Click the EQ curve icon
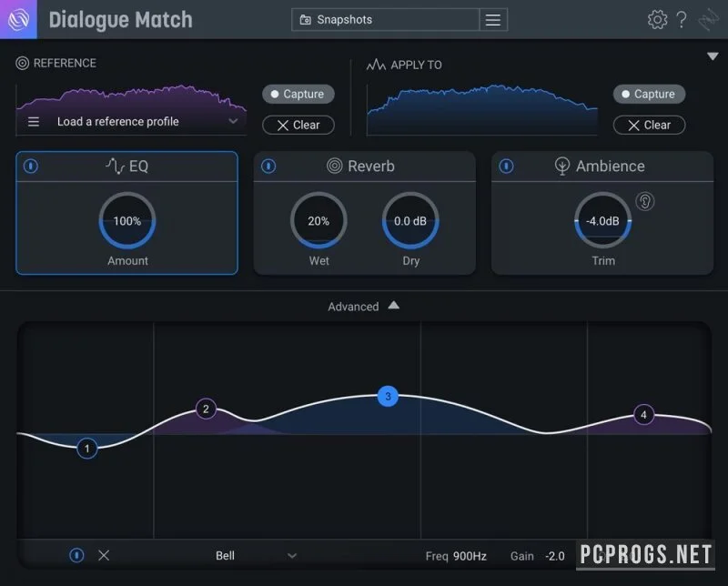 coord(115,166)
